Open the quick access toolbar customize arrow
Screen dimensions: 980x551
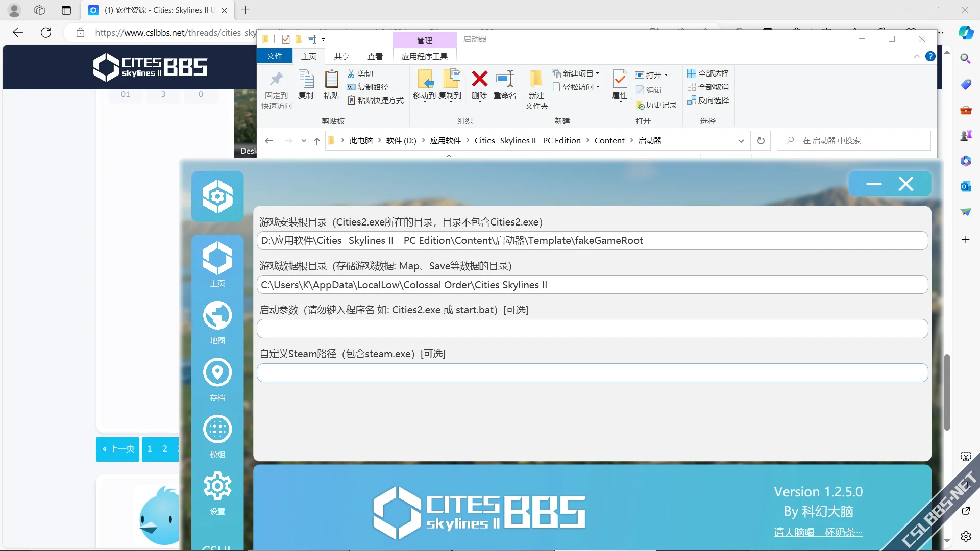323,39
